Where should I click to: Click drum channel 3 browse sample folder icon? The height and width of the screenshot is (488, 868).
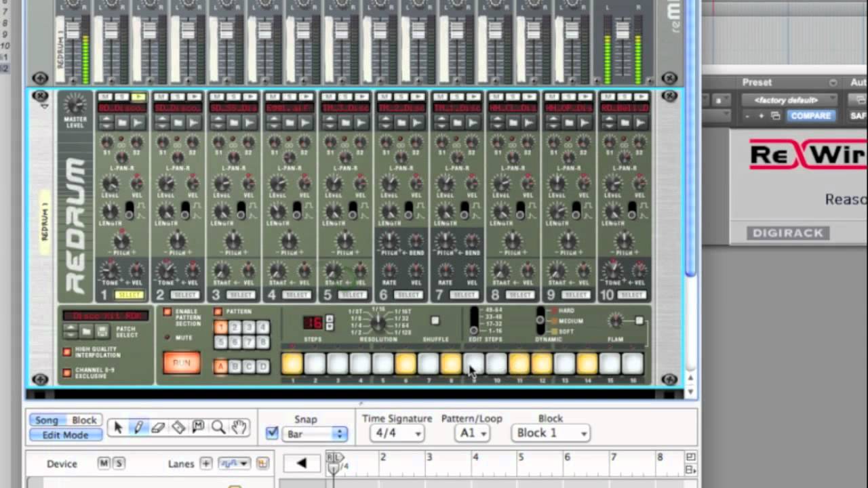pyautogui.click(x=233, y=123)
